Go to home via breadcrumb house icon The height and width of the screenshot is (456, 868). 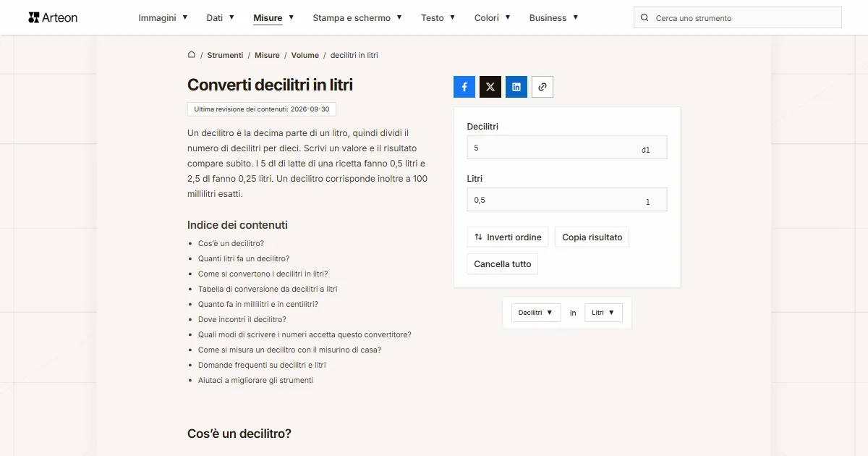pos(192,55)
